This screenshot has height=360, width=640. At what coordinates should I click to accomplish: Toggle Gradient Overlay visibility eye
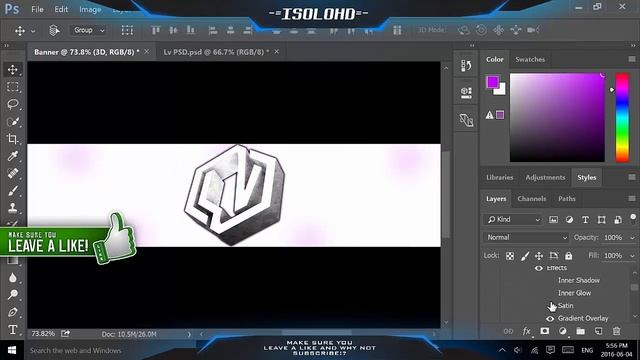550,318
